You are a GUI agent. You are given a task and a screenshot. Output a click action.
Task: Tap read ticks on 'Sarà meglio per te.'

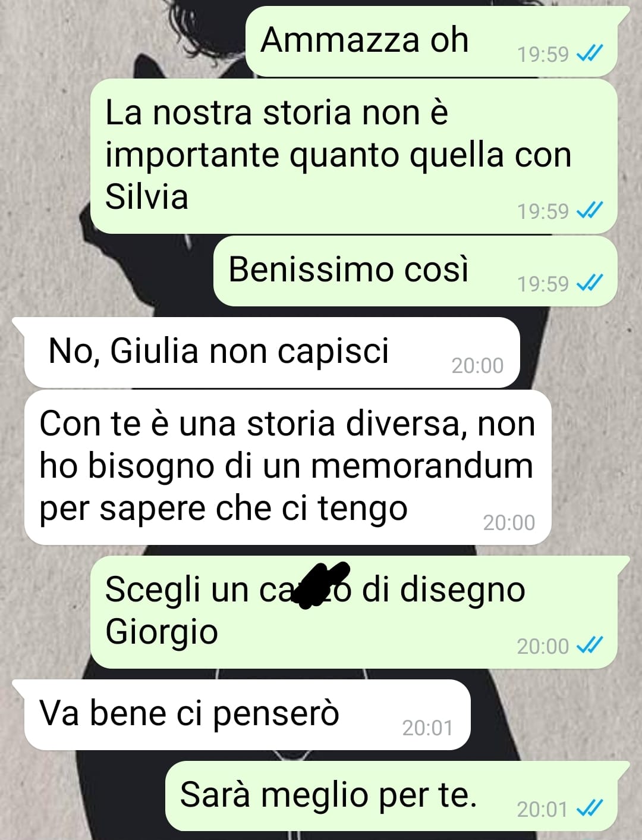click(x=590, y=809)
